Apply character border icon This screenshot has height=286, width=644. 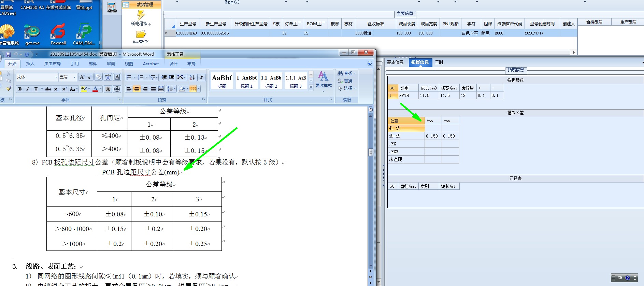click(x=117, y=77)
